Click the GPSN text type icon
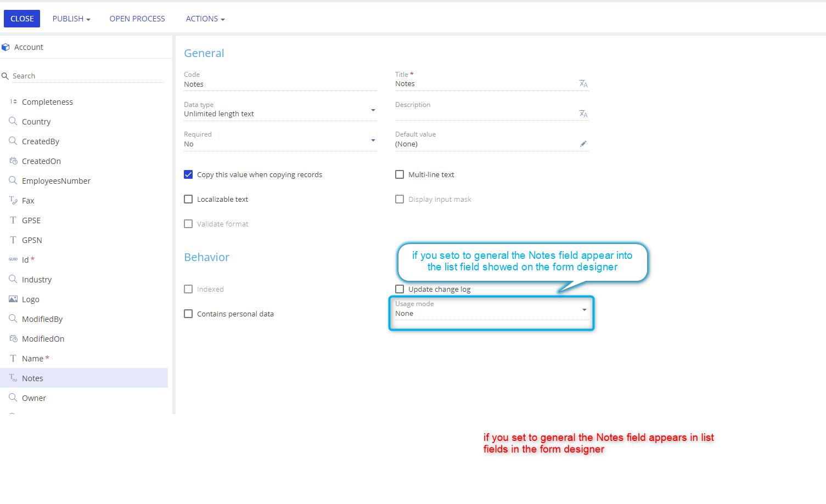 pyautogui.click(x=13, y=240)
